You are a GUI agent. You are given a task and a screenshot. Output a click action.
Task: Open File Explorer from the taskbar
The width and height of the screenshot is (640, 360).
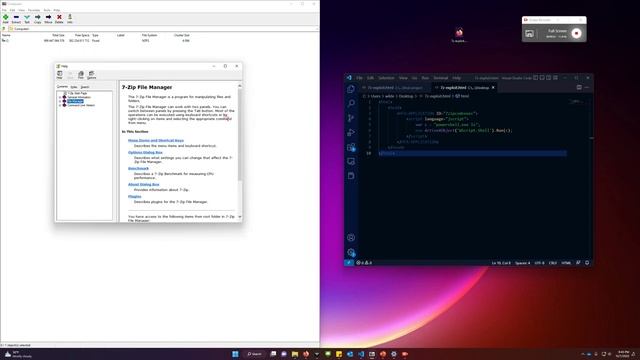point(295,354)
